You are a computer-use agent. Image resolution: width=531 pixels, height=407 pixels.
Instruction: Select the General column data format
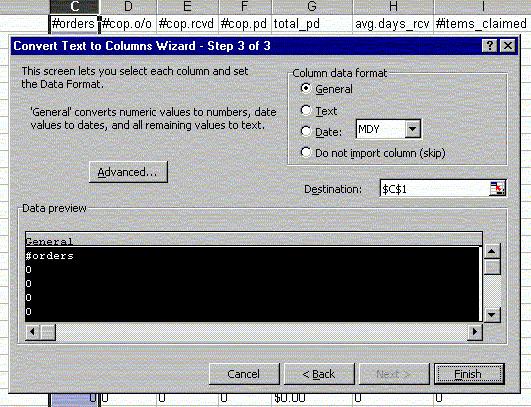[x=326, y=89]
